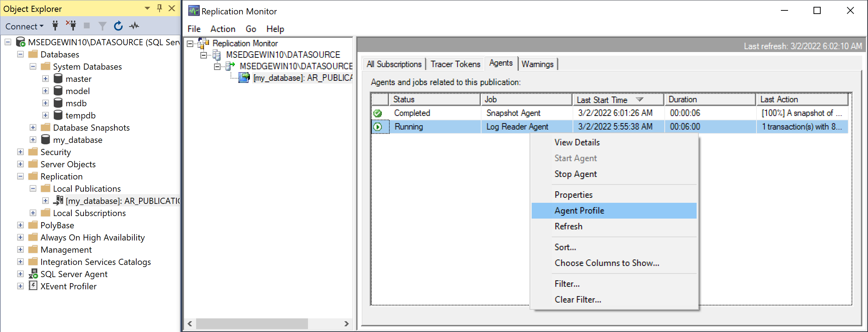Select the my_database publication in Replication Monitor tree
Image resolution: width=868 pixels, height=332 pixels.
point(303,78)
